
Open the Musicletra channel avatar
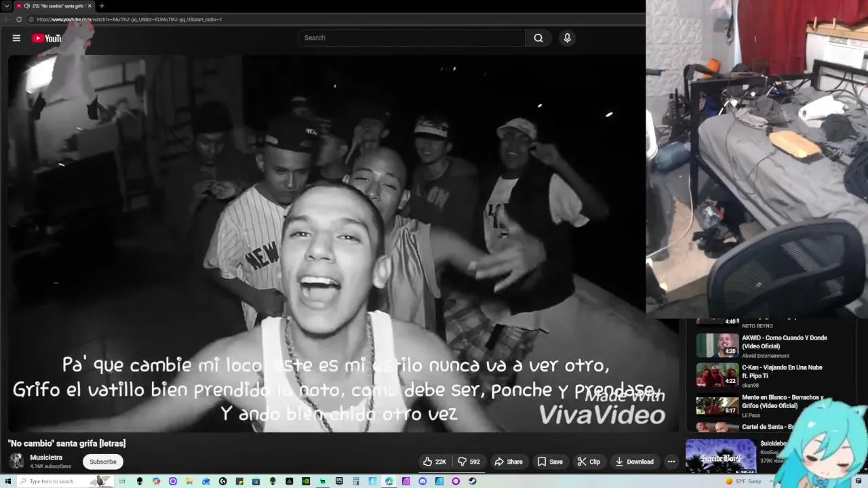coord(17,462)
